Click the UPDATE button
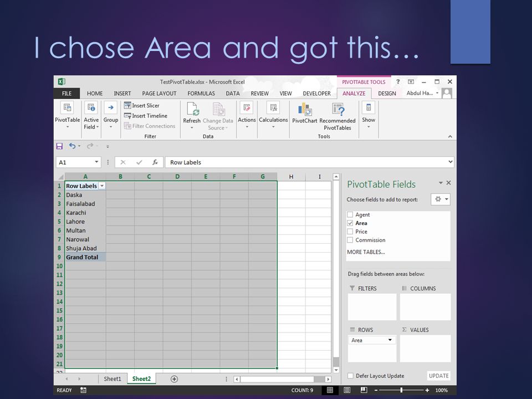The height and width of the screenshot is (399, 532). click(x=439, y=376)
